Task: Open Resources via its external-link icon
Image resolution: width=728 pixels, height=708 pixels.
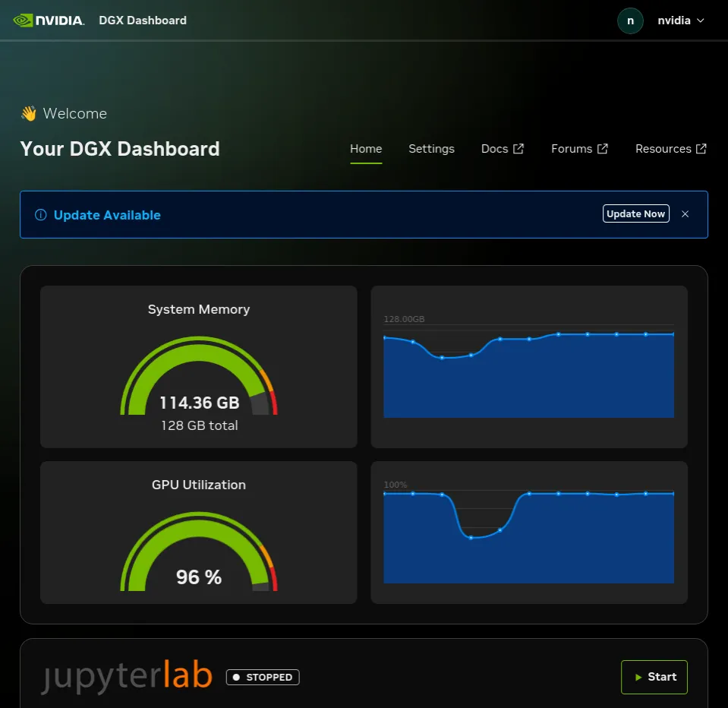Action: click(701, 148)
